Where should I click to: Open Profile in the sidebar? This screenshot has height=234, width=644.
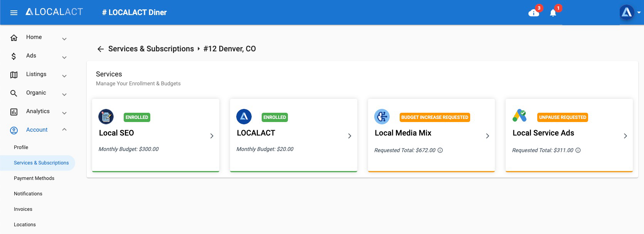[x=21, y=148]
